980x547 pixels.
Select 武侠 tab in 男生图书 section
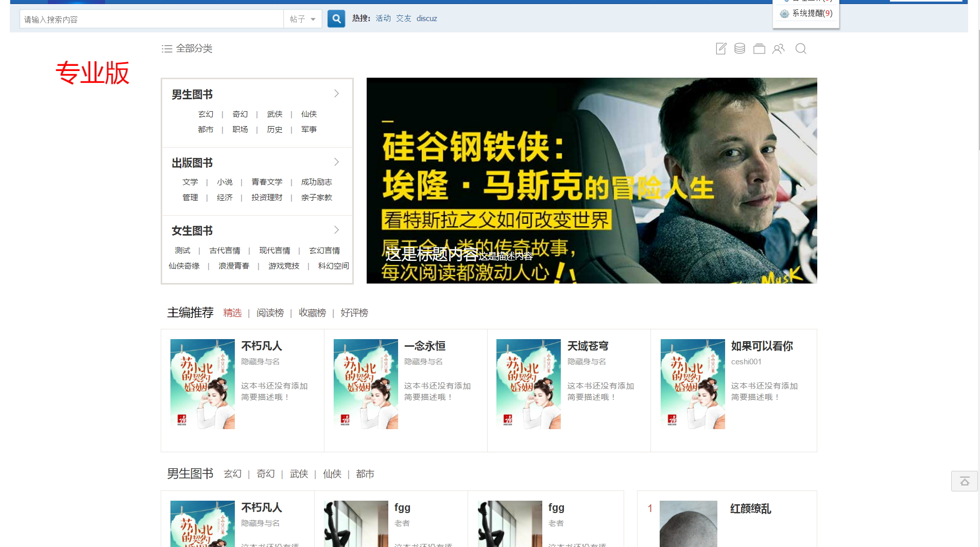[x=299, y=474]
